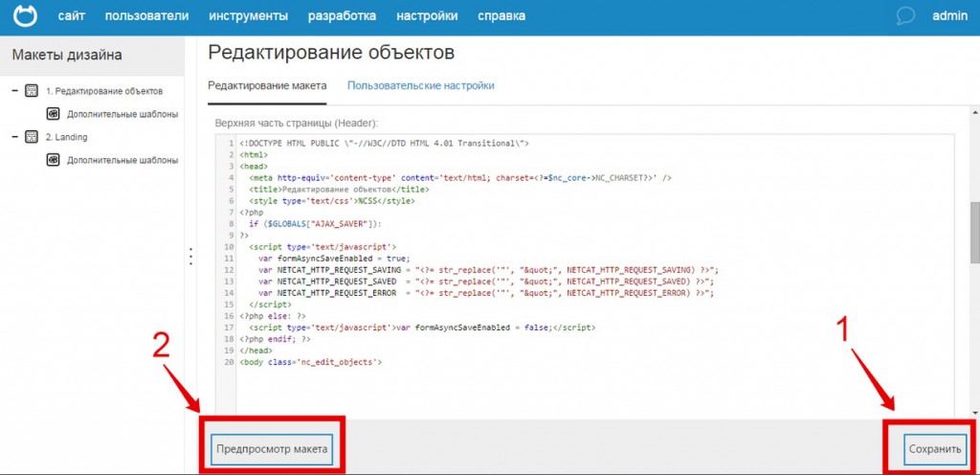Select 2. Landing template in tree

pos(66,137)
